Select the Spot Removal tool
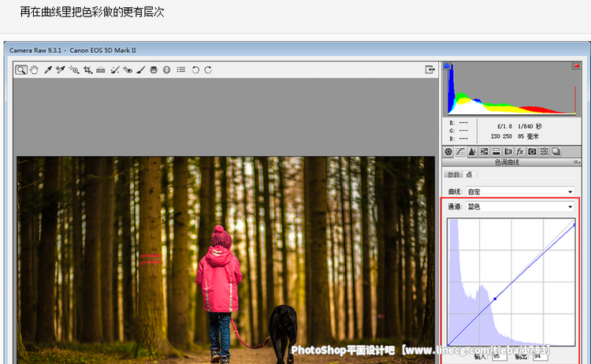Viewport: 591px width, 364px height. point(115,69)
